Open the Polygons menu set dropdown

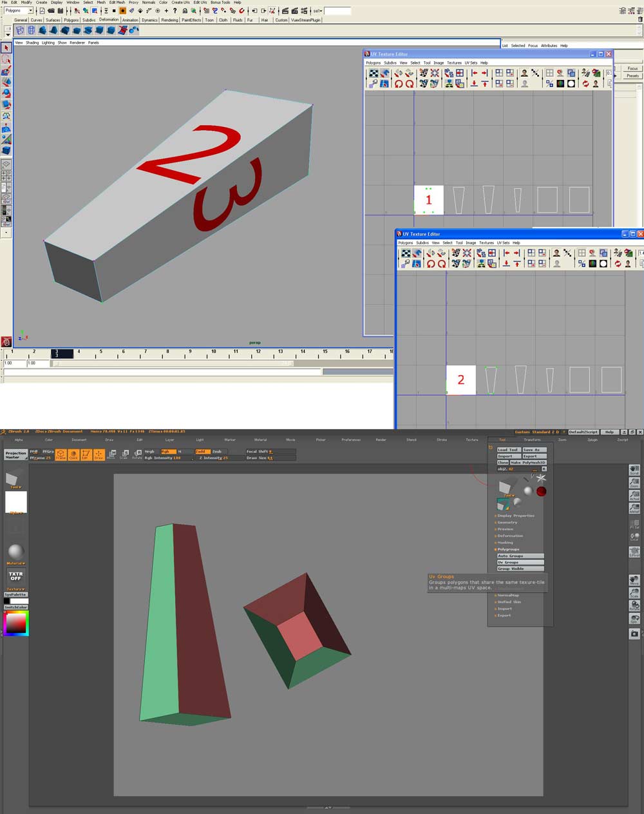18,11
